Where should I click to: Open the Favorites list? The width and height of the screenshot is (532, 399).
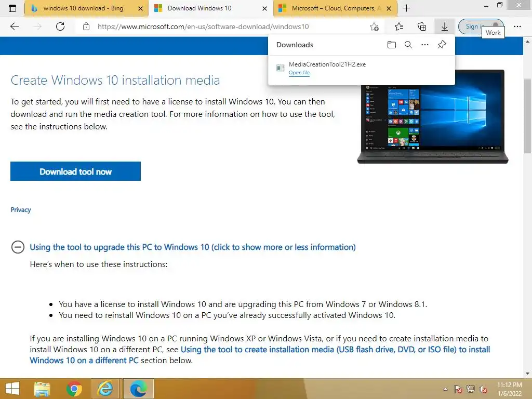click(399, 26)
